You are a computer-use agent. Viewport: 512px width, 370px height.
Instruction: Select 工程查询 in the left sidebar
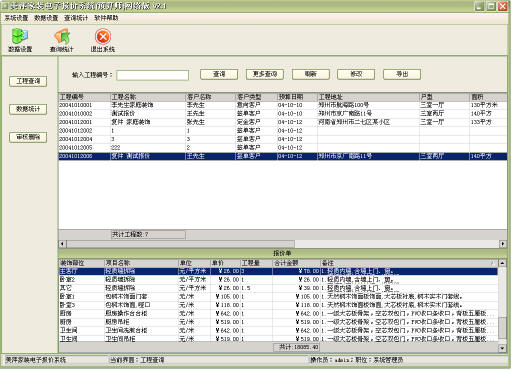pyautogui.click(x=28, y=81)
